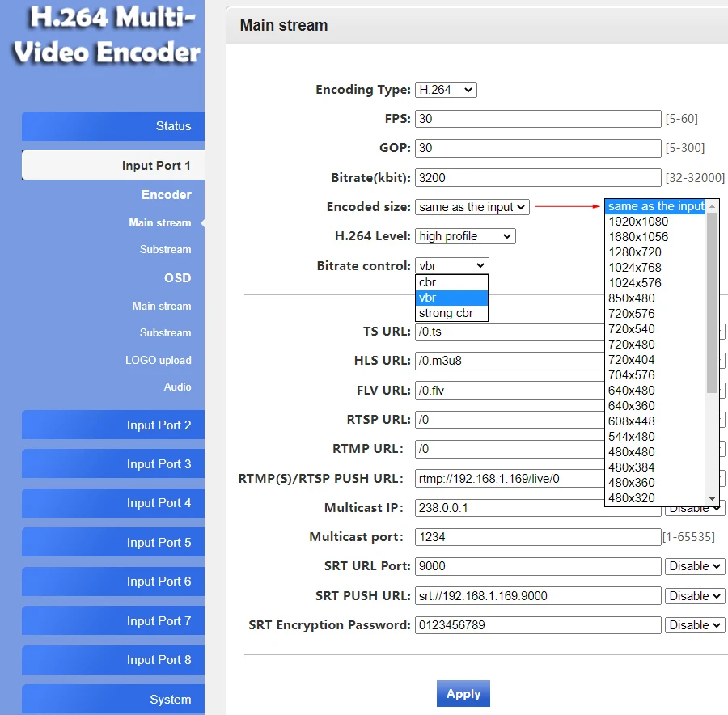Open OSD Substream settings
728x715 pixels.
tap(165, 333)
